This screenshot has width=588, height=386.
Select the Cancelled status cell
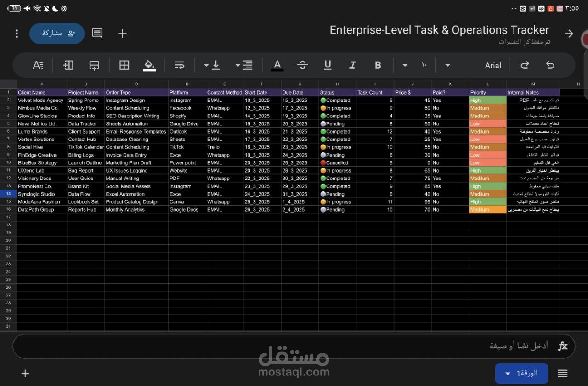[338, 163]
